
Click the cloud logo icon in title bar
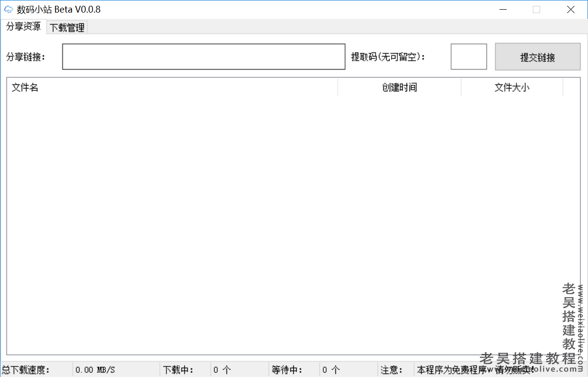pyautogui.click(x=8, y=9)
